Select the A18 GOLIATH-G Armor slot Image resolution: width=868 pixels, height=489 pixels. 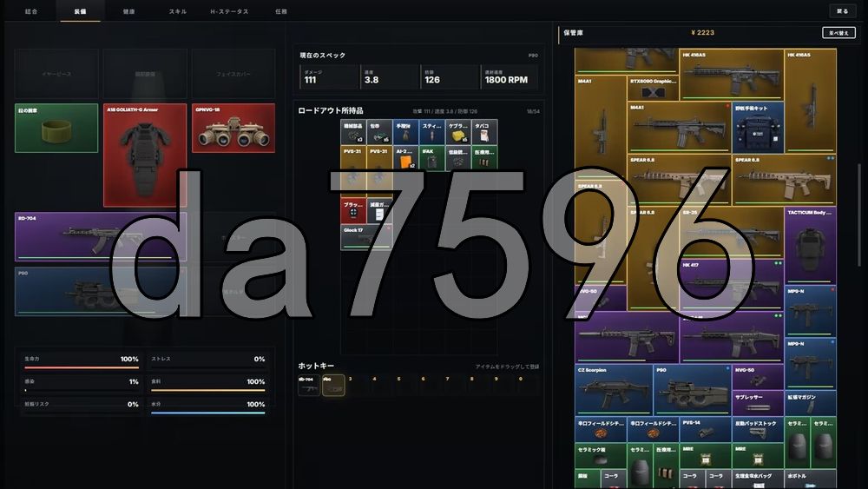(145, 155)
